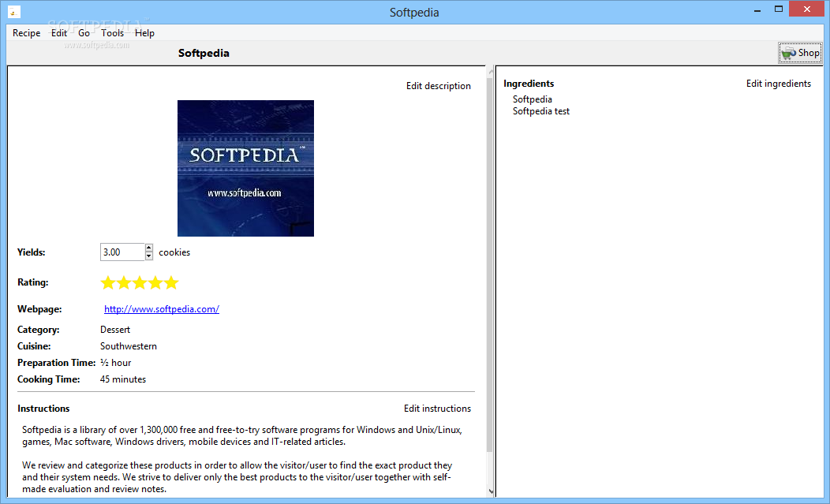This screenshot has height=504, width=830.
Task: Click the application icon in title bar
Action: [x=14, y=12]
